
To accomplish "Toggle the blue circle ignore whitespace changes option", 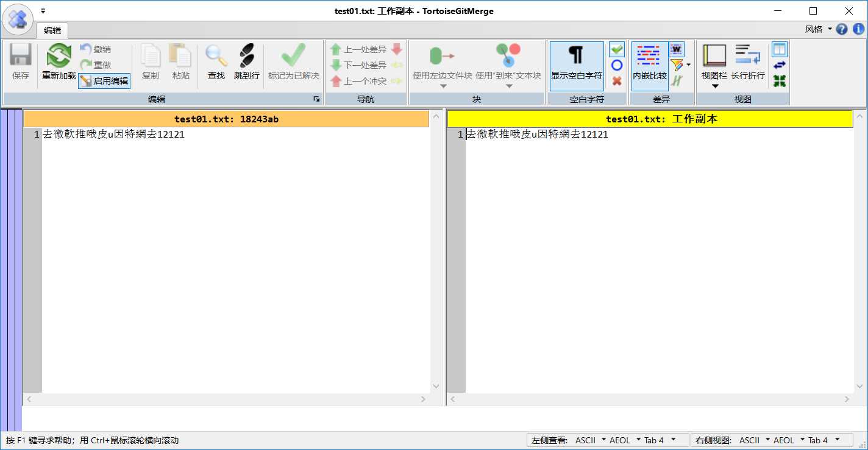I will (617, 65).
